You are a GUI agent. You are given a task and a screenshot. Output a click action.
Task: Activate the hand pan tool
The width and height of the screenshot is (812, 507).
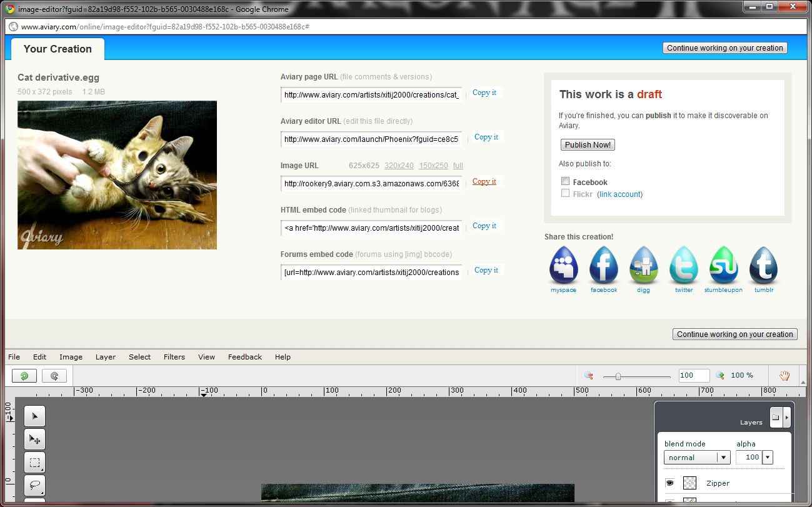tap(784, 376)
